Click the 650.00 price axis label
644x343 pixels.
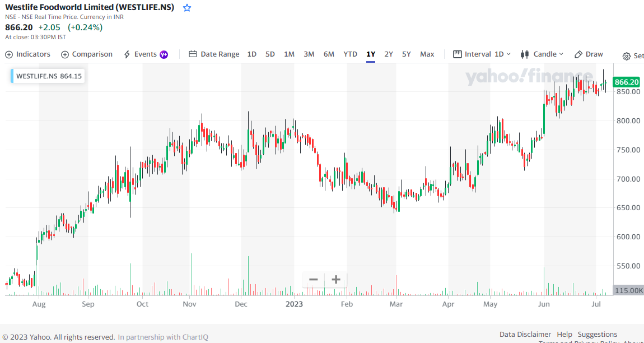tap(628, 208)
